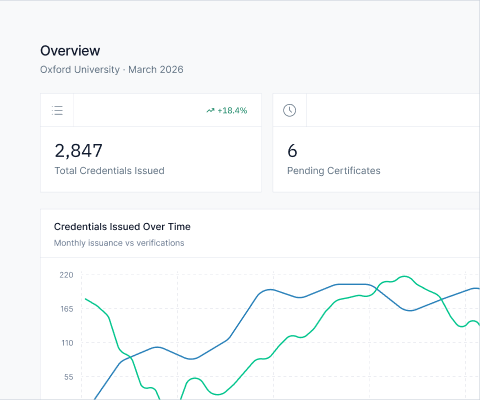Click the green trending-up arrow icon

[210, 110]
